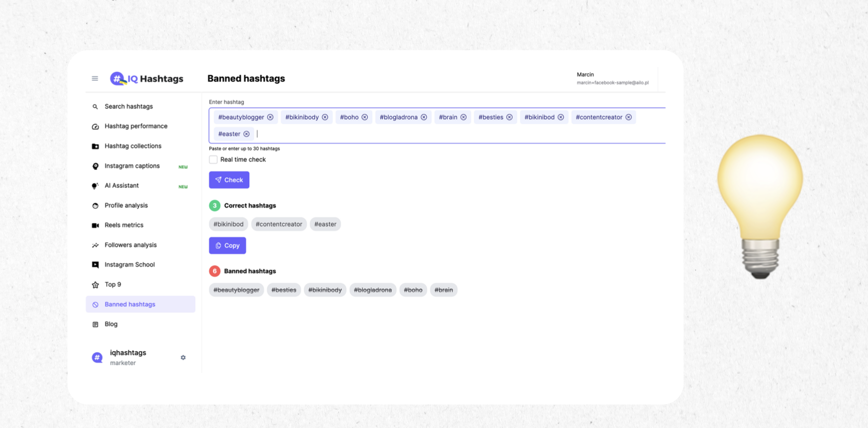
Task: Remove the #easter tag
Action: tap(247, 134)
